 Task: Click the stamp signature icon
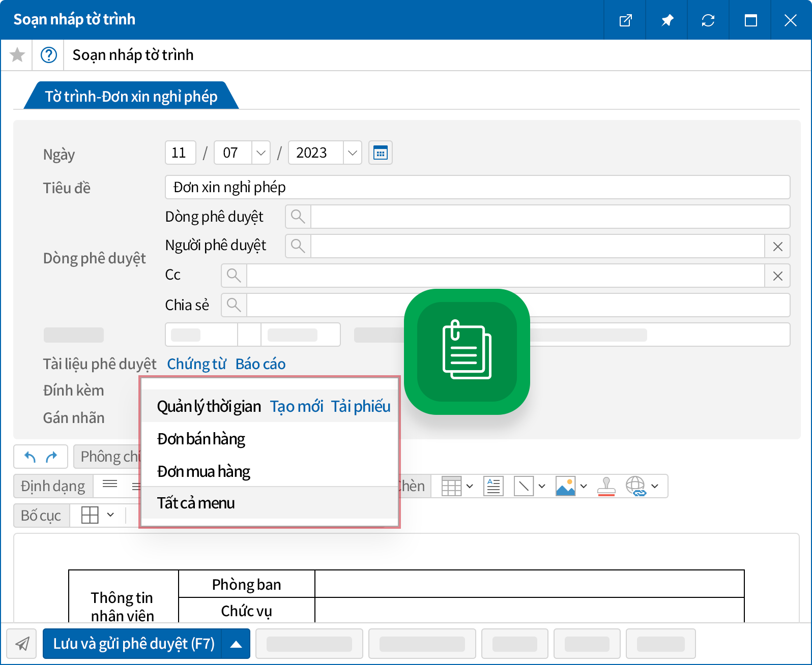(x=606, y=486)
